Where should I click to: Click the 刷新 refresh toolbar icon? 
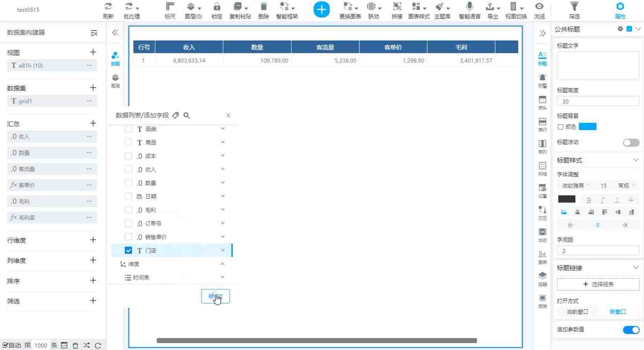tap(108, 7)
